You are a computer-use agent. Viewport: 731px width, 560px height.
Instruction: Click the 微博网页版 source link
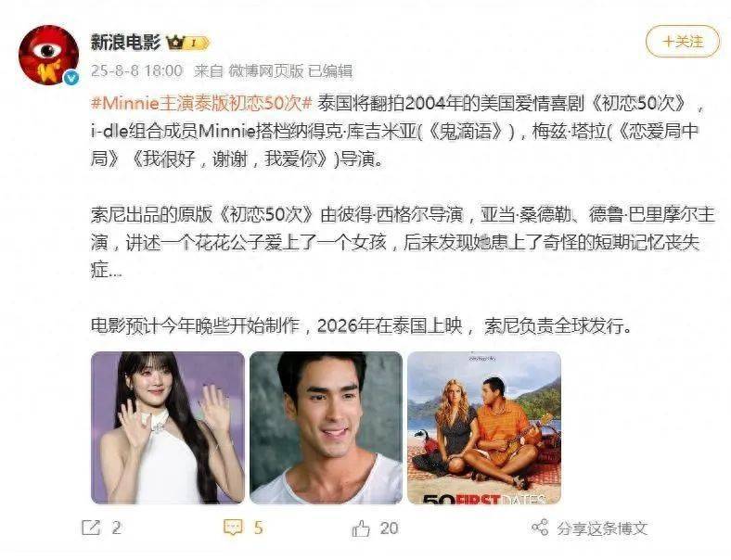coord(265,70)
